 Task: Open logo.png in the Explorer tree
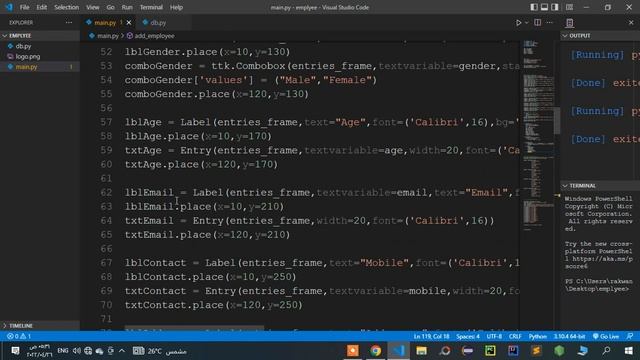28,57
